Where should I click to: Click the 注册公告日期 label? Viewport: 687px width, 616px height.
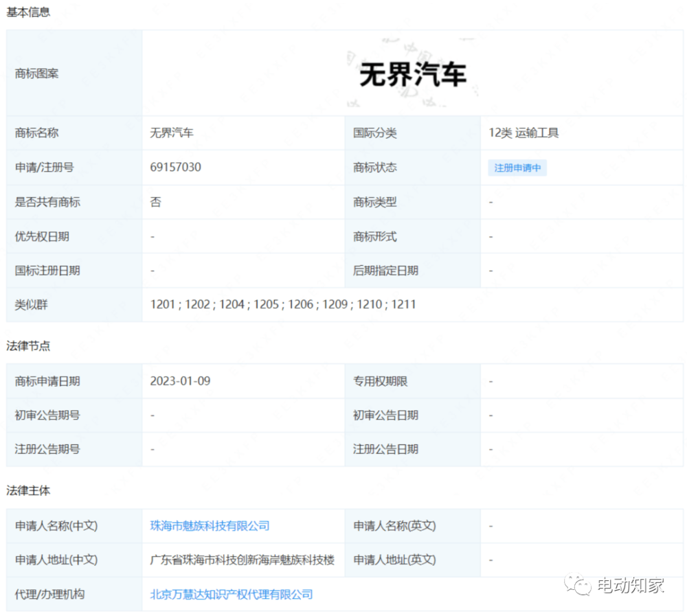tap(385, 448)
